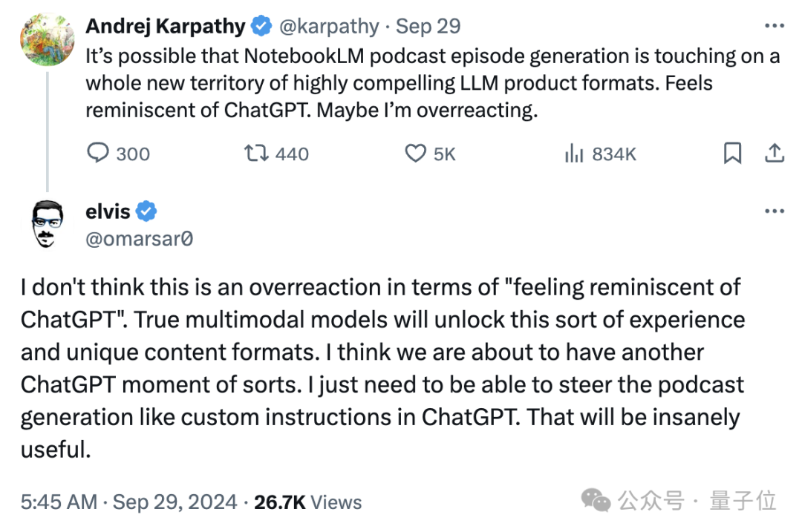802x532 pixels.
Task: Open Andrej Karpathy's profile picture
Action: tap(47, 39)
